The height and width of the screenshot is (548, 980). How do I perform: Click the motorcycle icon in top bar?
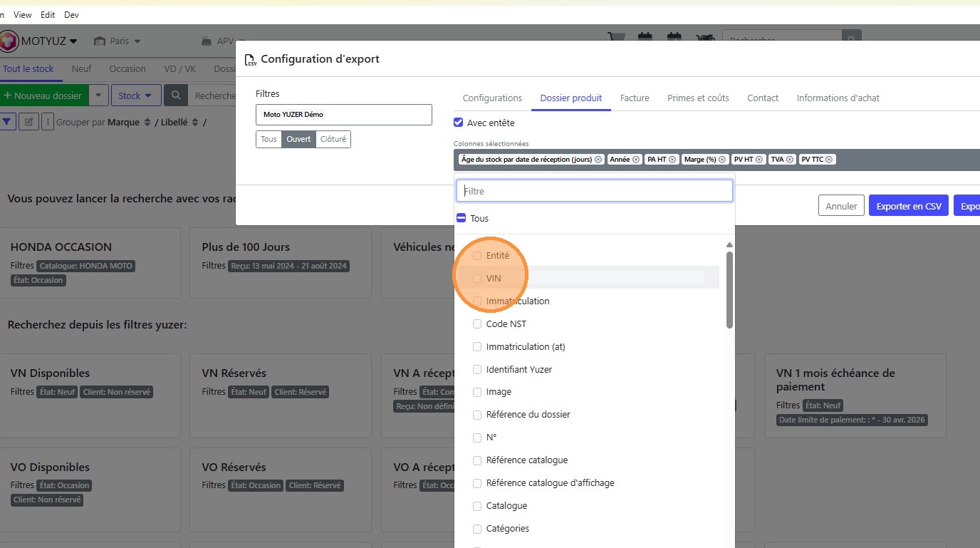pos(704,37)
